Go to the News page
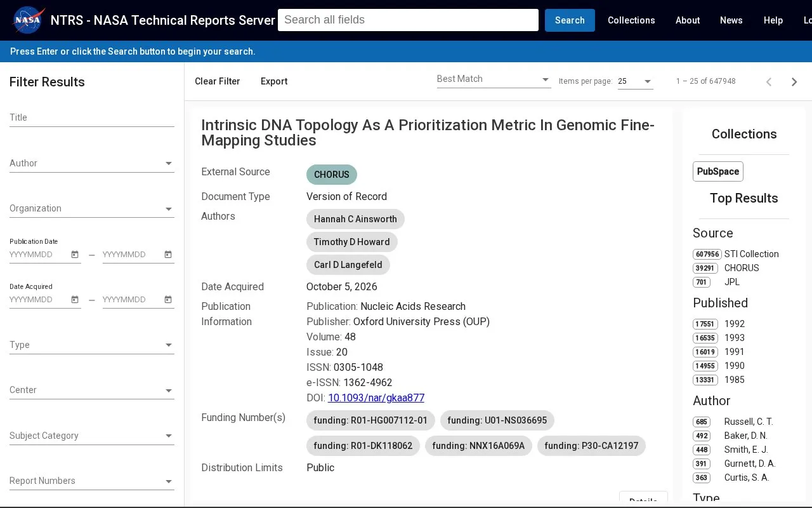This screenshot has height=508, width=812. pyautogui.click(x=731, y=20)
